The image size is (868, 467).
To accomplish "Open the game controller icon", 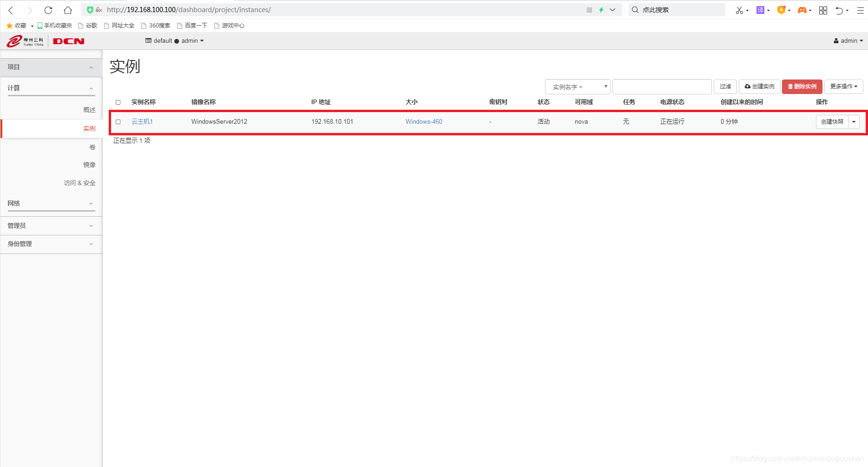I will (802, 10).
